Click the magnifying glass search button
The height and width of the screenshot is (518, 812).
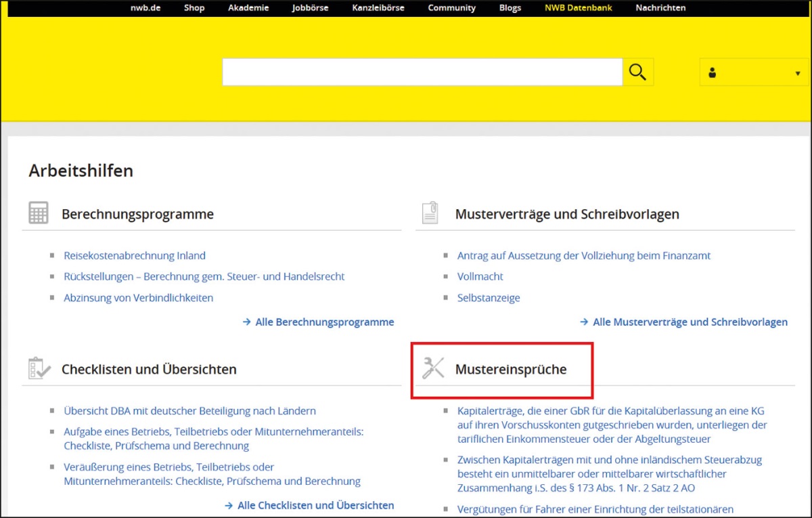point(637,72)
